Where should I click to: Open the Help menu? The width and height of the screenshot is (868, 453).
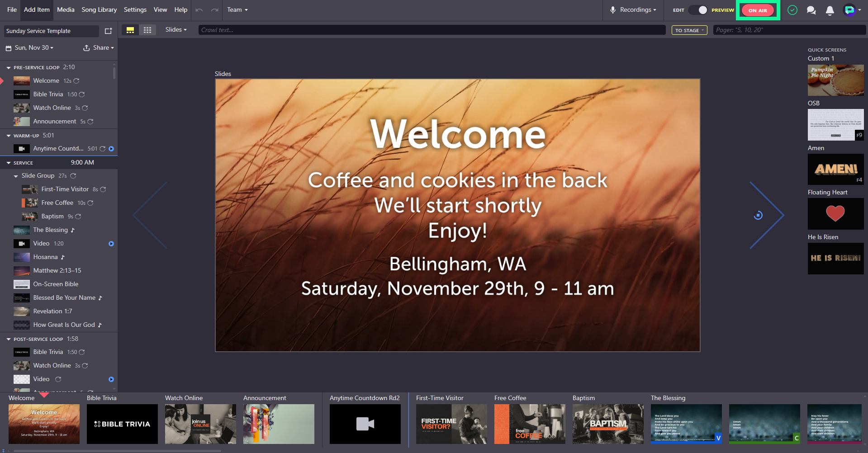(181, 10)
